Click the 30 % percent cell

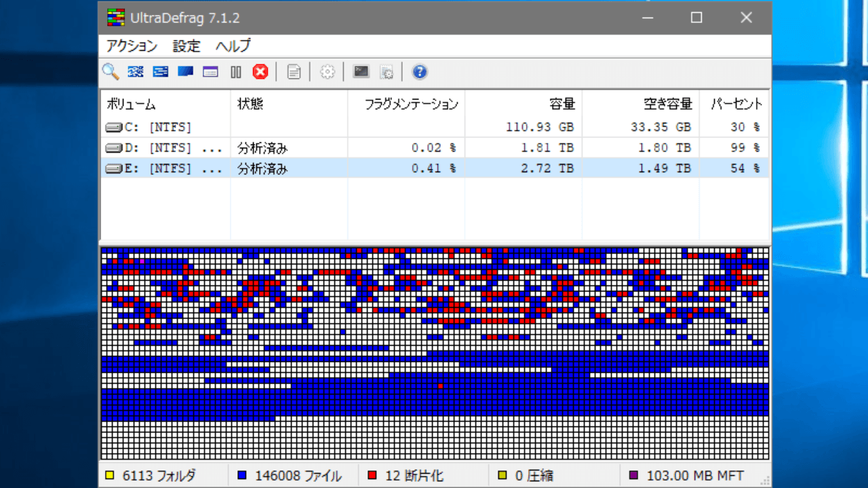745,127
